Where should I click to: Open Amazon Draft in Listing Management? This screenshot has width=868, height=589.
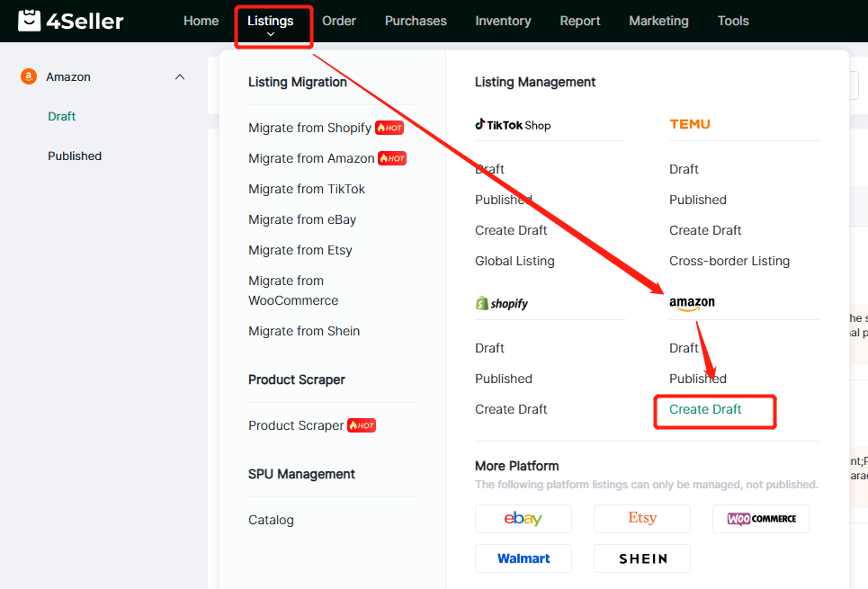pos(684,348)
